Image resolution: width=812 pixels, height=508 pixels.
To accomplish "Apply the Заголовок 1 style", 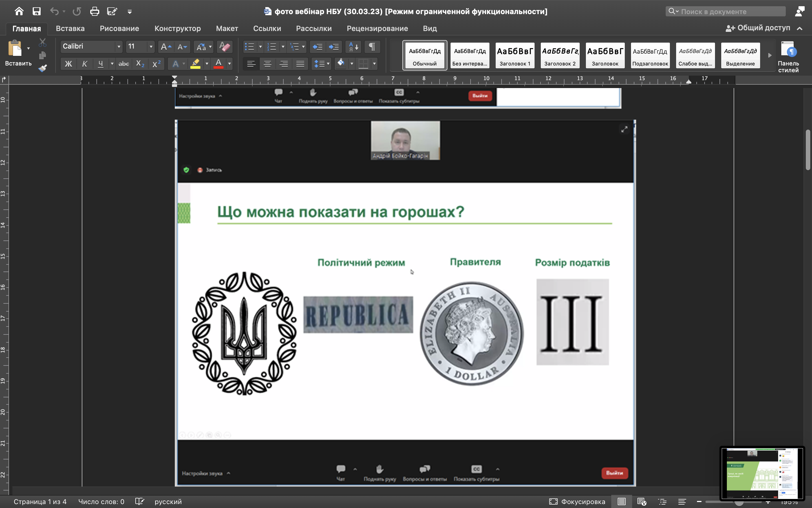I will coord(515,55).
